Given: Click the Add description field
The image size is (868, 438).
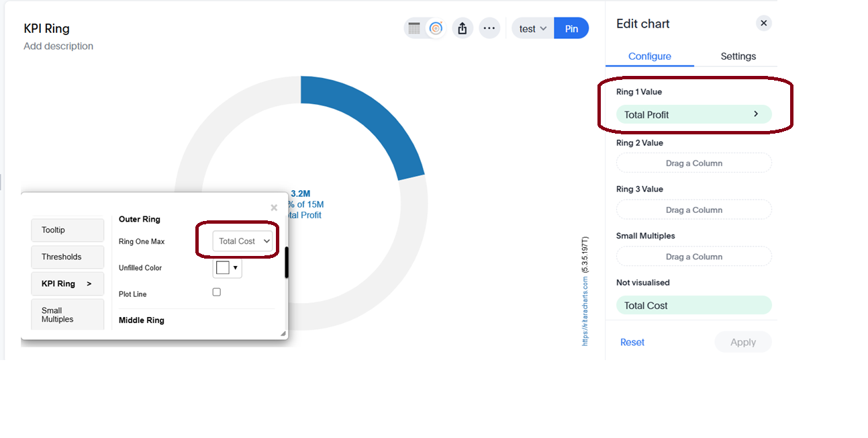Looking at the screenshot, I should coord(58,46).
